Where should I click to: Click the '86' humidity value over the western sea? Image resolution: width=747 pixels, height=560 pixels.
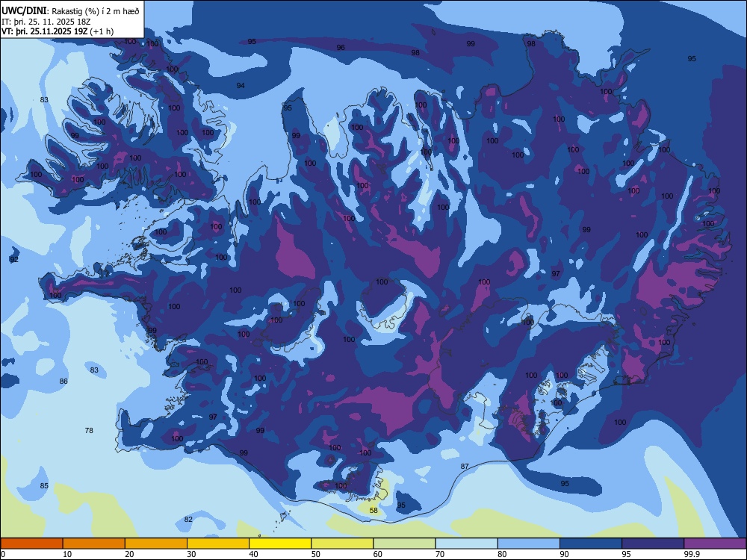tap(63, 381)
